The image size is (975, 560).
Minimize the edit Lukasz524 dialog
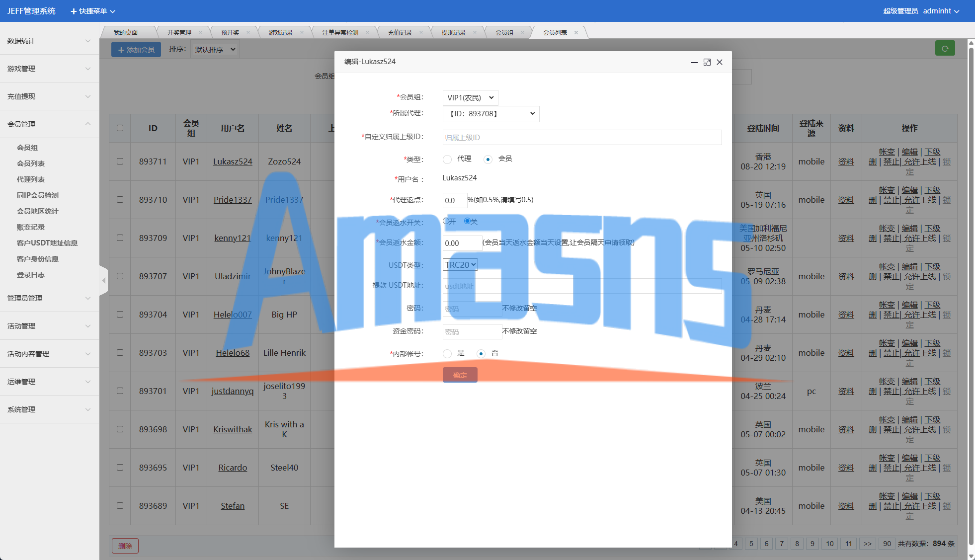coord(694,62)
